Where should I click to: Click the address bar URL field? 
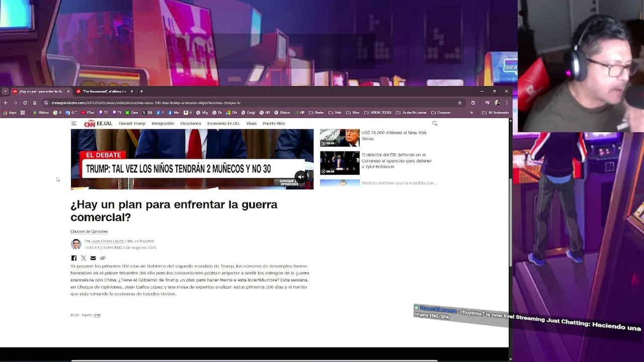(252, 103)
